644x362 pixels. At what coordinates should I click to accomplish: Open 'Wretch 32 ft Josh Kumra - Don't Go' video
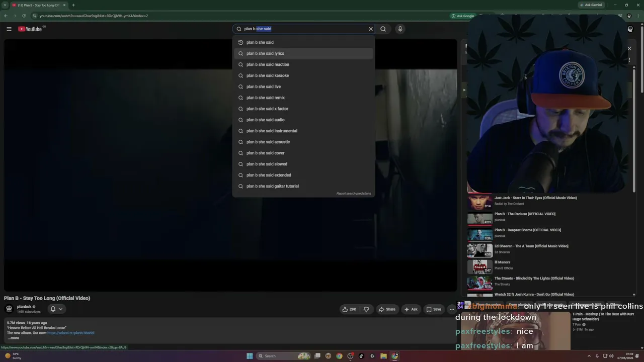click(534, 295)
